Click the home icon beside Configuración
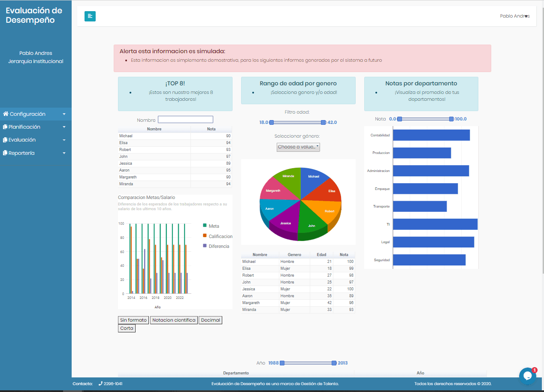Screen dimensions: 544x392 coord(6,114)
